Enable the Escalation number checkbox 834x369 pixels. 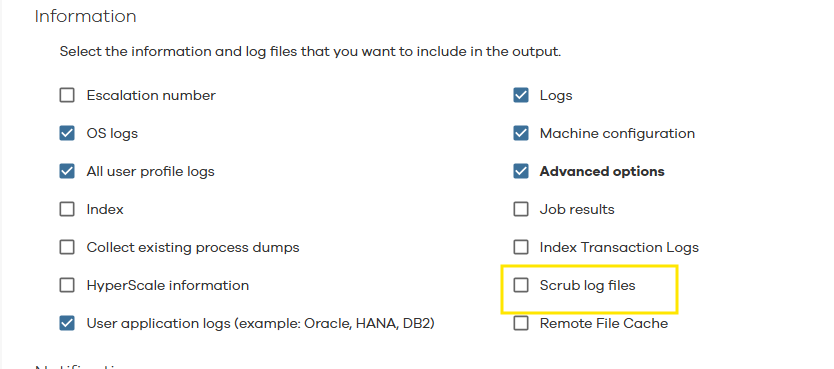[66, 96]
